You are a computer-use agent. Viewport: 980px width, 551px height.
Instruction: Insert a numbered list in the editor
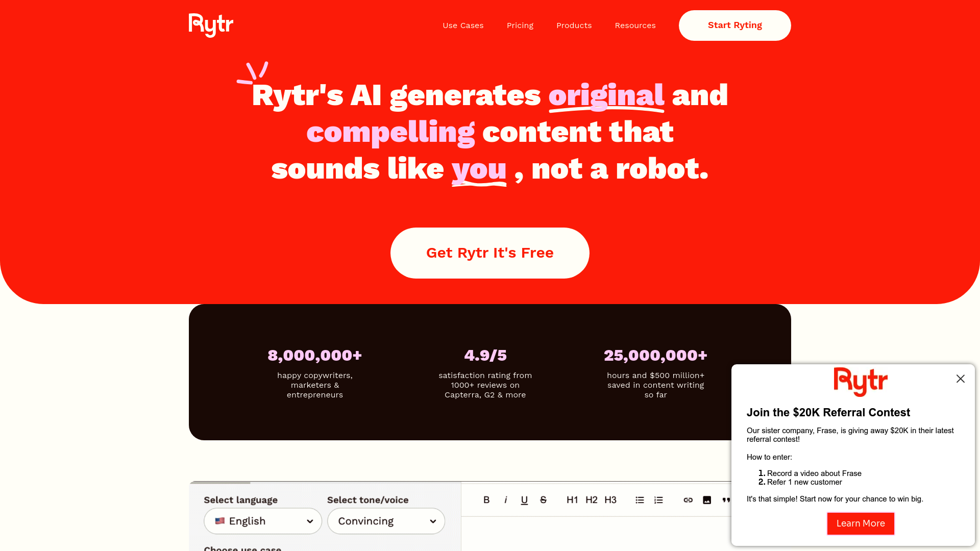(x=658, y=500)
